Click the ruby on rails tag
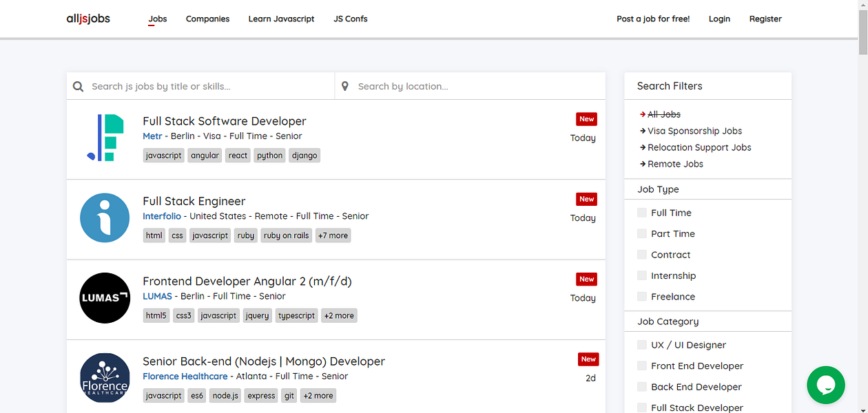Viewport: 868px width, 413px height. [x=287, y=235]
